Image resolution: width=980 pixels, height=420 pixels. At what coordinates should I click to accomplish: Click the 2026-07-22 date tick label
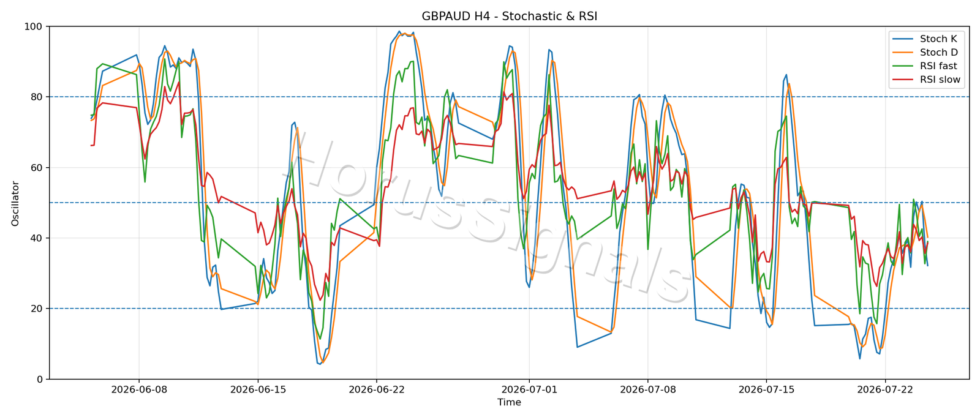(x=885, y=389)
